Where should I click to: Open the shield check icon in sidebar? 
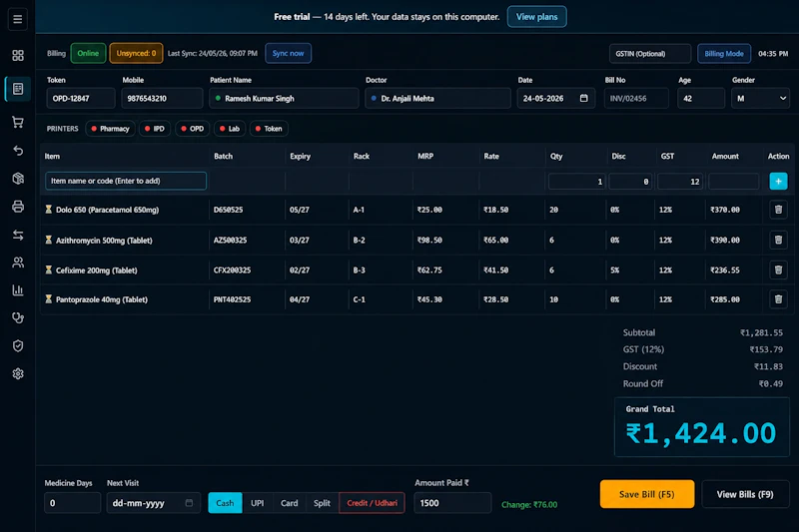point(18,346)
